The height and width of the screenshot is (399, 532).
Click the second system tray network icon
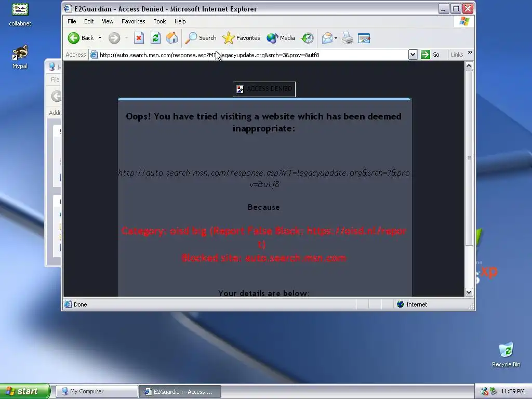coord(494,391)
